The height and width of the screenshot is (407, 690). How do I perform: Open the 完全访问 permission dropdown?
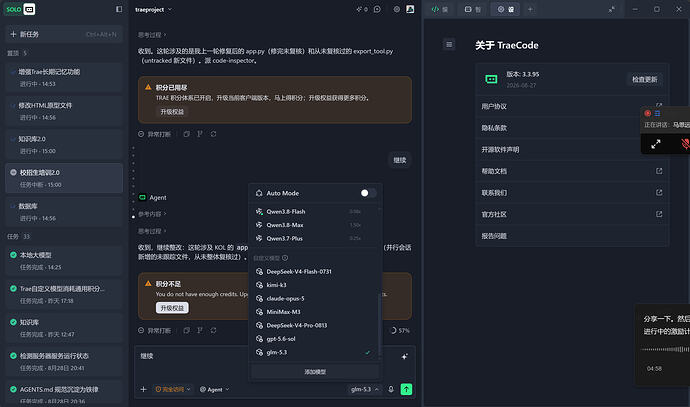point(173,389)
